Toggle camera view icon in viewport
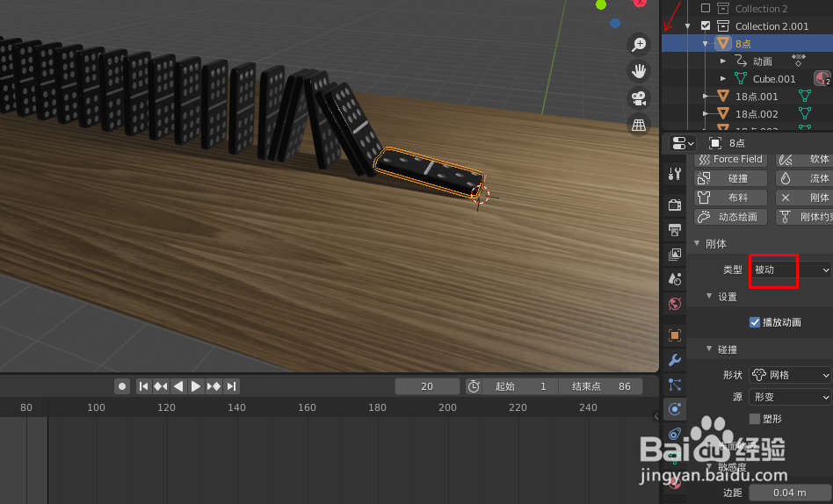The height and width of the screenshot is (504, 833). pos(639,98)
